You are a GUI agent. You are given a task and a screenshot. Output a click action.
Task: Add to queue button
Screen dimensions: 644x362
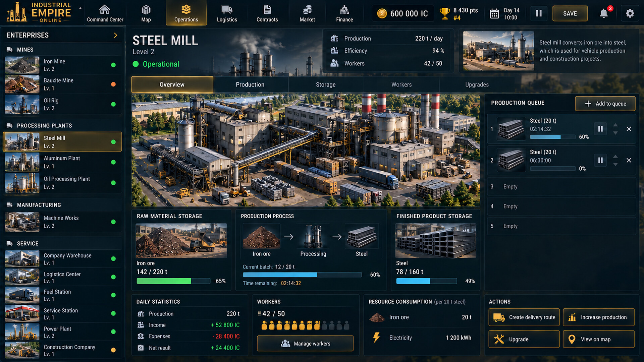(x=605, y=104)
